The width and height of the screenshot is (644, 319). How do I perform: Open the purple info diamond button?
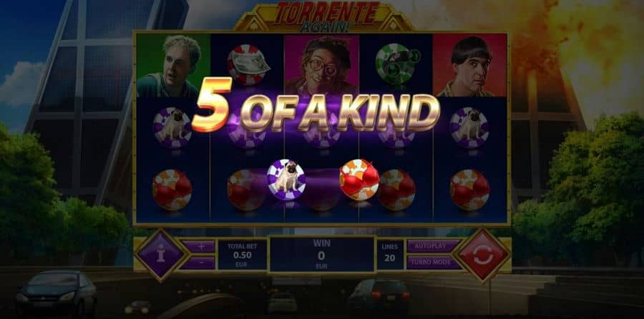pos(160,255)
